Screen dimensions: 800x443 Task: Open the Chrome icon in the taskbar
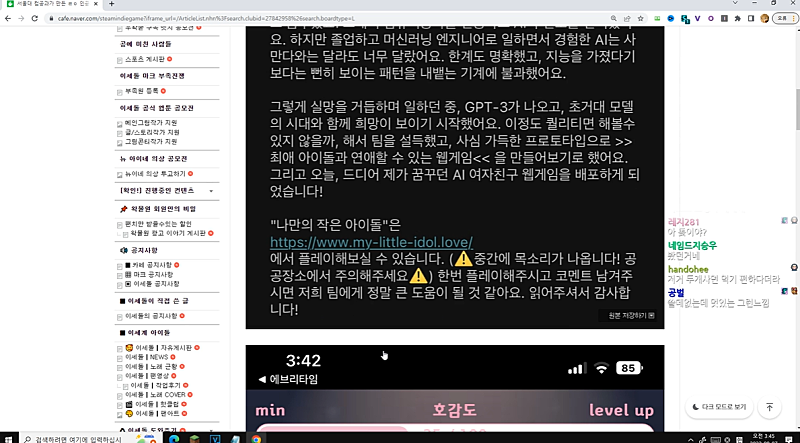256,439
